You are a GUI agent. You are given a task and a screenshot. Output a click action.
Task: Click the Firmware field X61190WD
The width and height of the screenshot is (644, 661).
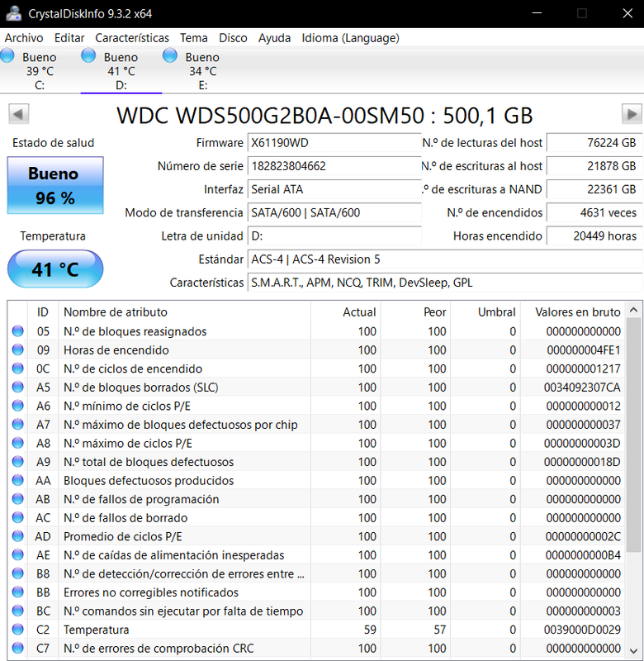[334, 143]
